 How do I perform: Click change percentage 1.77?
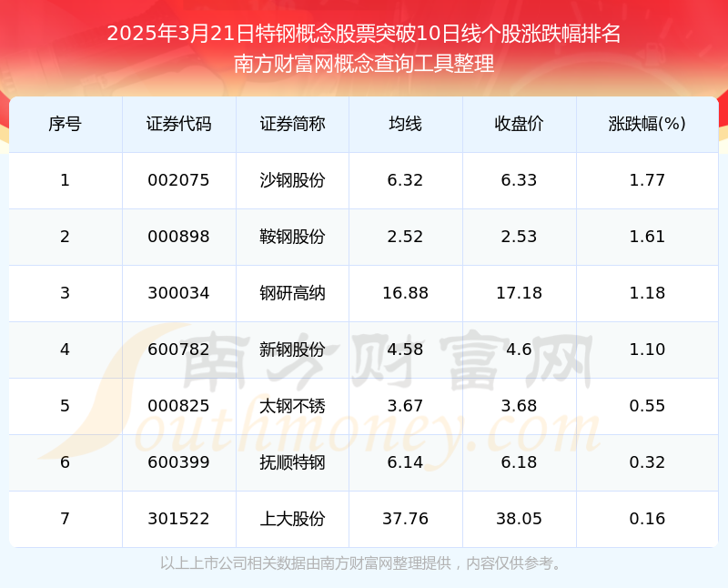pos(647,180)
